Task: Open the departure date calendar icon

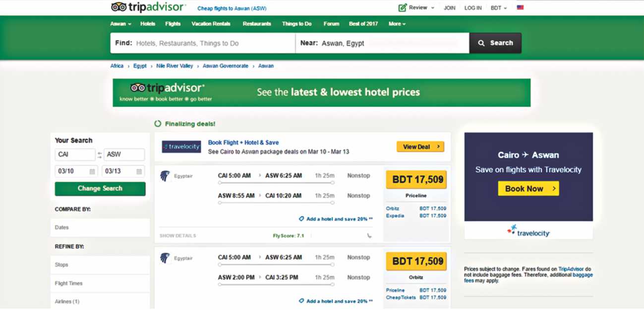Action: click(x=92, y=171)
